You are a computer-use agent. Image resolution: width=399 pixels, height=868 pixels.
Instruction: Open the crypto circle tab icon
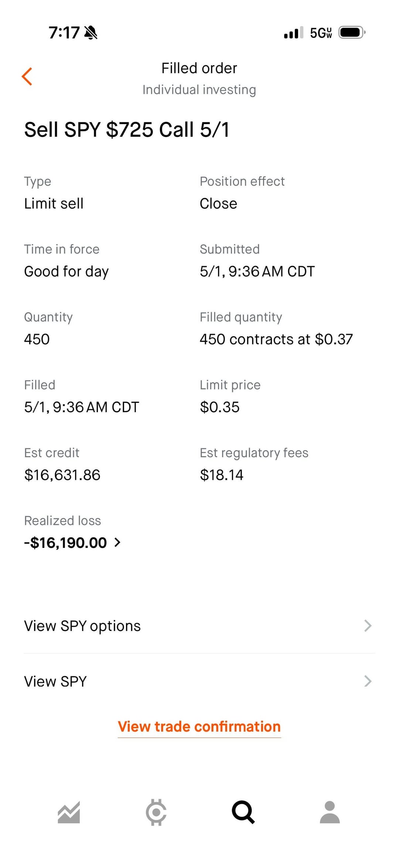(x=156, y=812)
